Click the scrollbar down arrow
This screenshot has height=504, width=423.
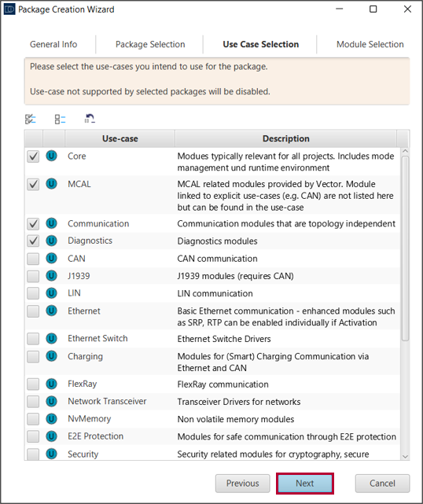(406, 456)
